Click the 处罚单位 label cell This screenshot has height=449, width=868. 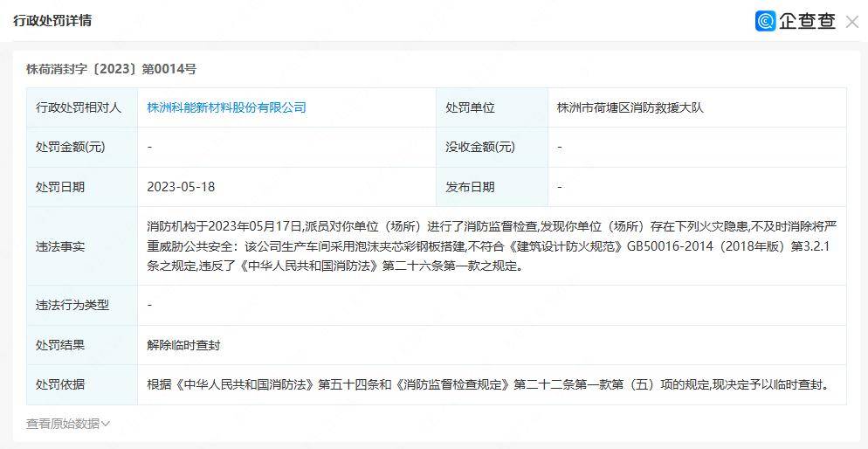[493, 107]
